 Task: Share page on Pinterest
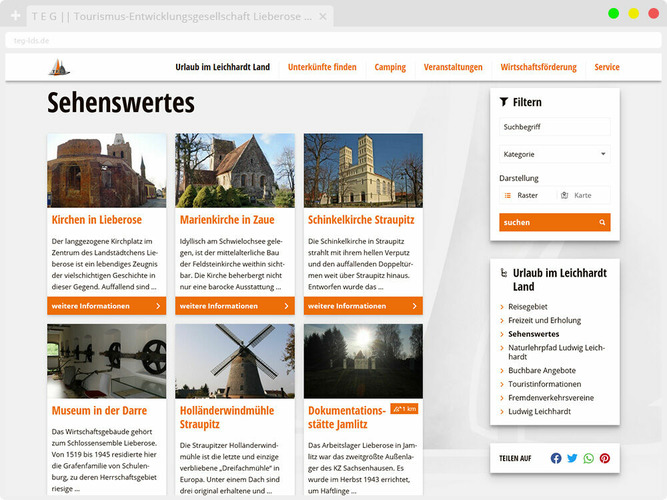(x=605, y=458)
